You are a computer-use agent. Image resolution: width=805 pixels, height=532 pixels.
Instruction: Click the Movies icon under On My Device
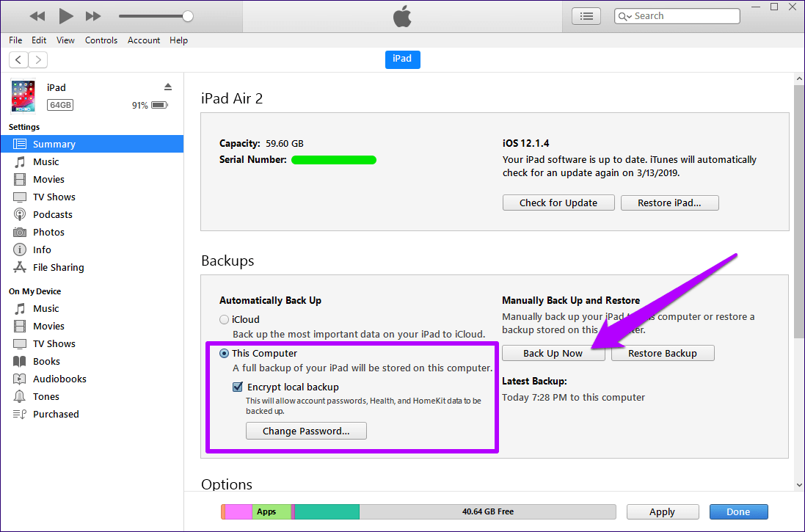tap(20, 326)
